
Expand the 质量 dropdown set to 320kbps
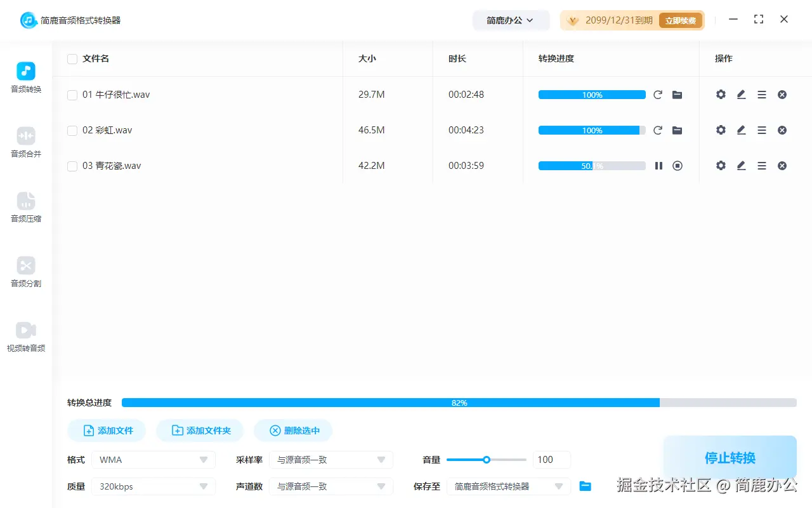(153, 486)
